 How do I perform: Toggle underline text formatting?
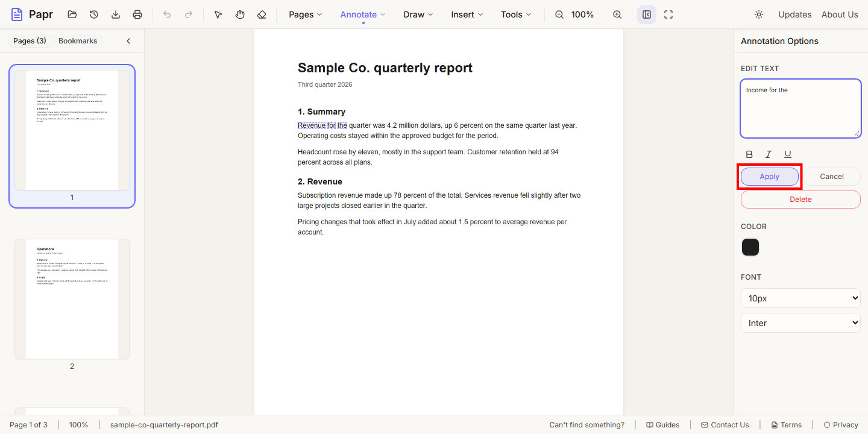coord(788,154)
